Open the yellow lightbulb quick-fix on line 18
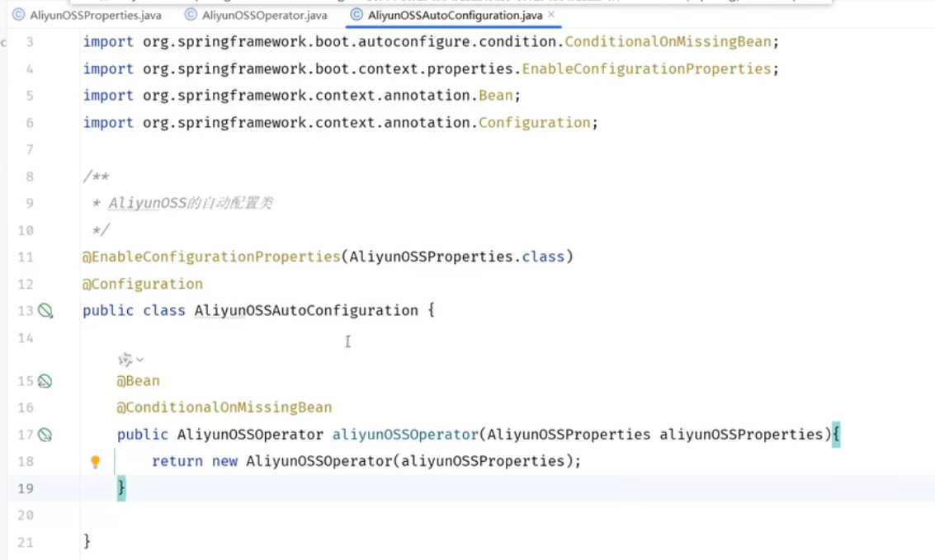This screenshot has height=560, width=935. point(95,462)
